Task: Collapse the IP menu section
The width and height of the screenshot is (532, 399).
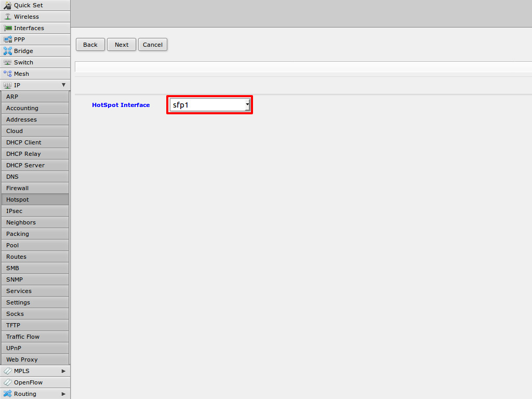Action: pyautogui.click(x=63, y=85)
